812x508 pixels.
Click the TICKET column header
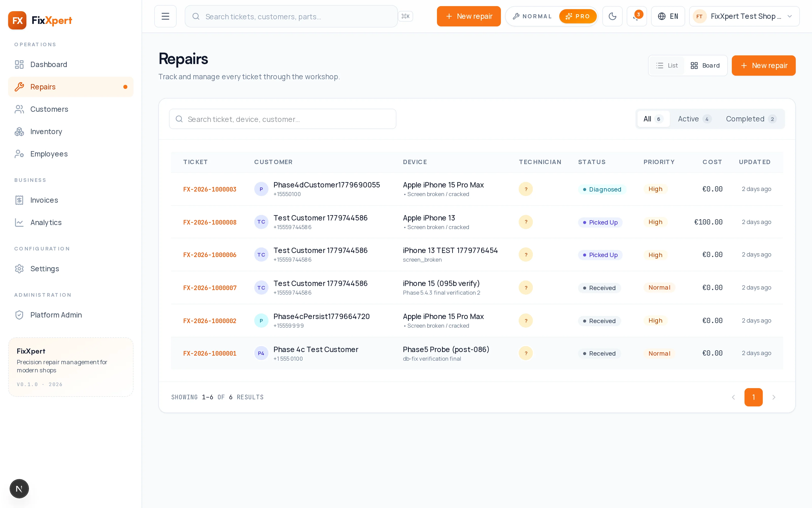point(196,162)
